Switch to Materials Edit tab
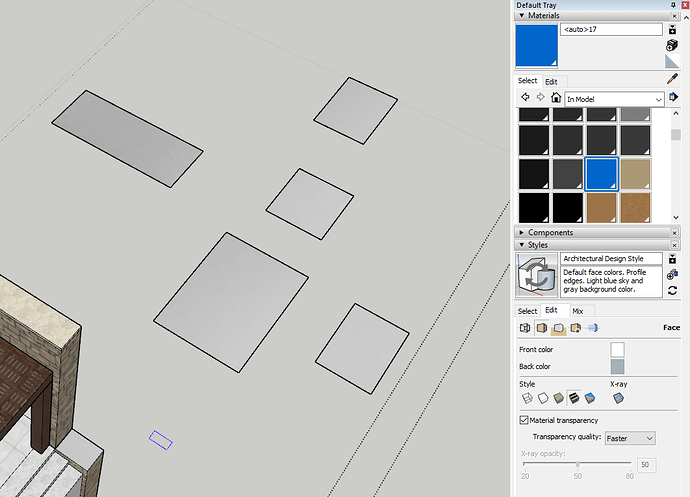690x497 pixels. tap(551, 81)
